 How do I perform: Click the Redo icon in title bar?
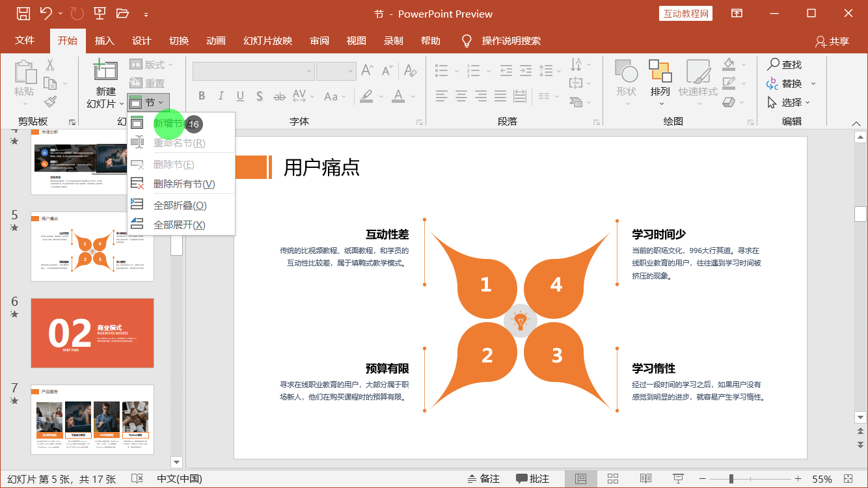pyautogui.click(x=77, y=14)
